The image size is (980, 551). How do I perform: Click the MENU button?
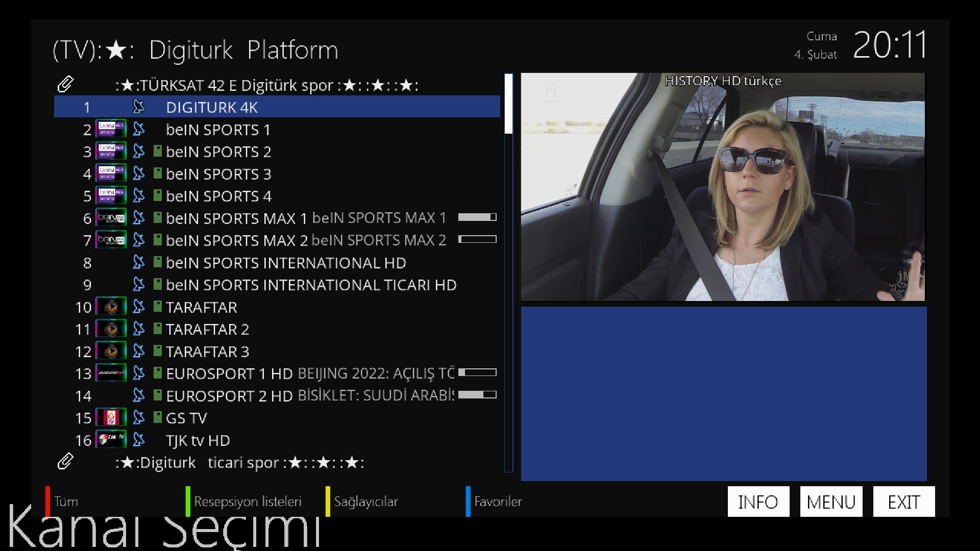(831, 502)
